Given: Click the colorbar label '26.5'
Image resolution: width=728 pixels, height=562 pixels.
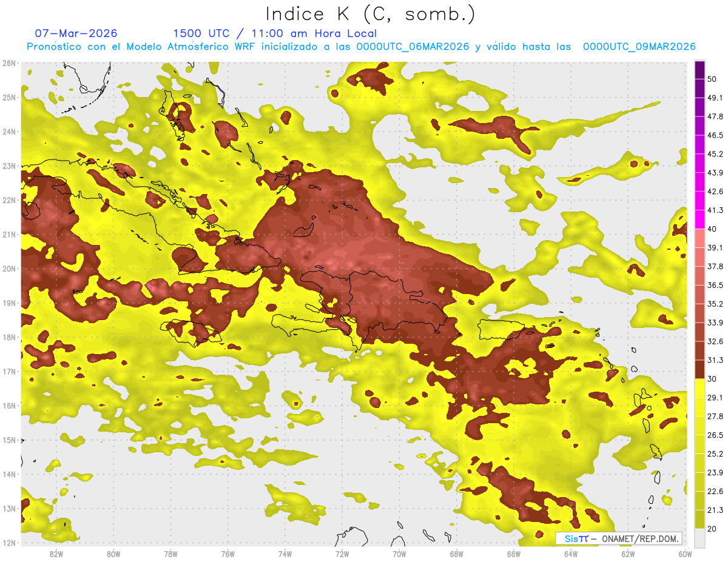Looking at the screenshot, I should 715,435.
